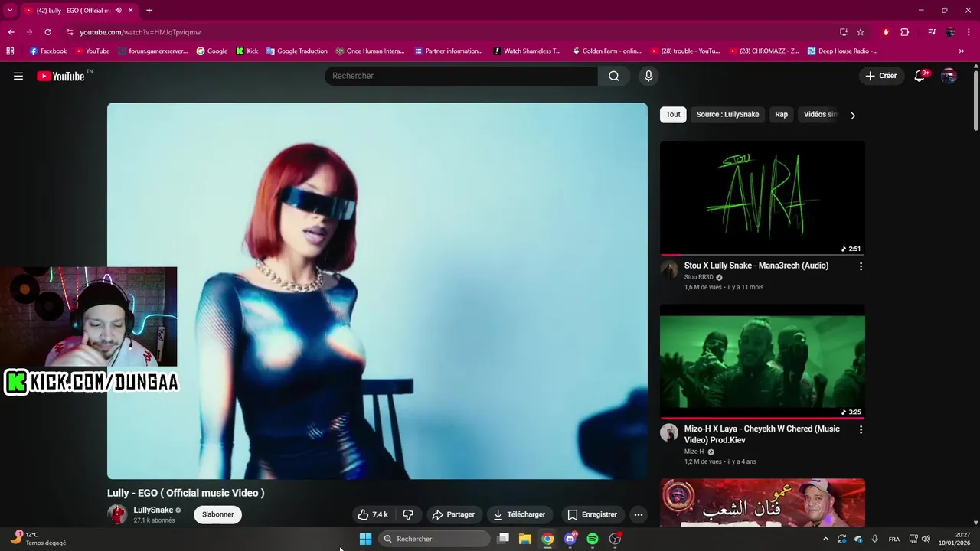Open YouTube notifications bell
This screenshot has width=980, height=551.
click(x=920, y=76)
